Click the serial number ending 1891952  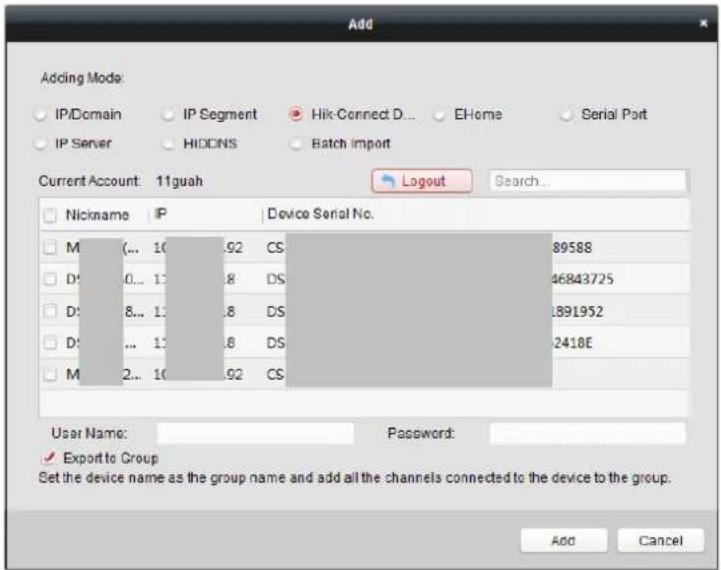[x=577, y=311]
